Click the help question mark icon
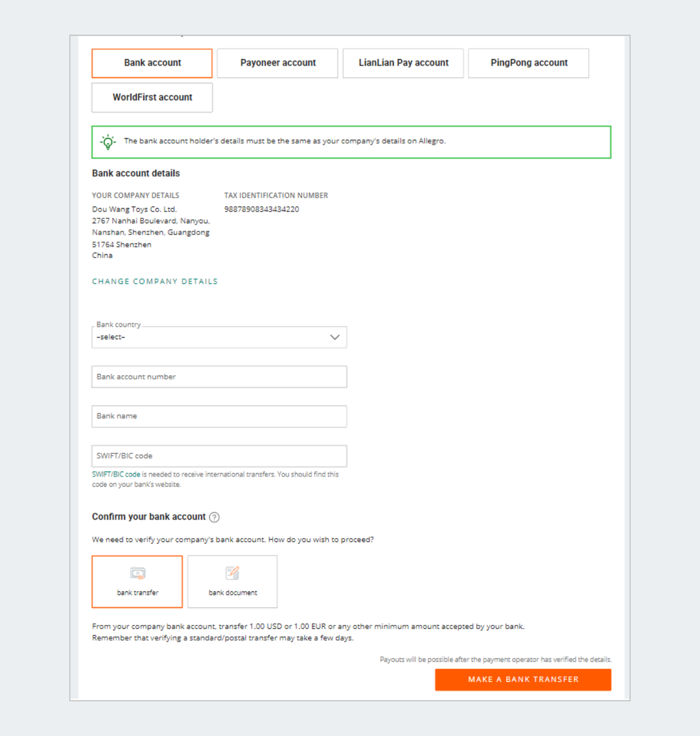This screenshot has width=700, height=736. tap(214, 517)
